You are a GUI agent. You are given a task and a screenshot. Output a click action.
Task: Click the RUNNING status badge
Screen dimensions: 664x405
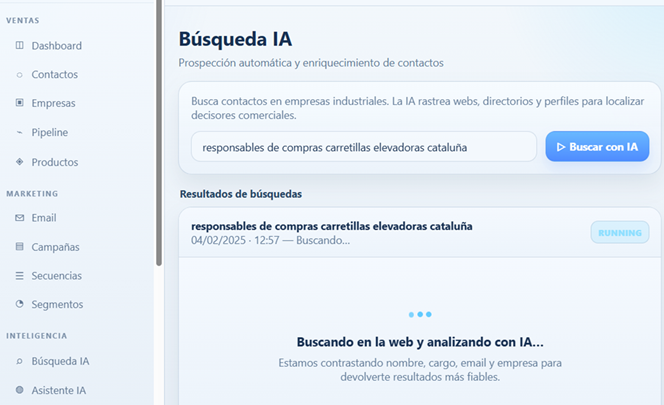619,233
